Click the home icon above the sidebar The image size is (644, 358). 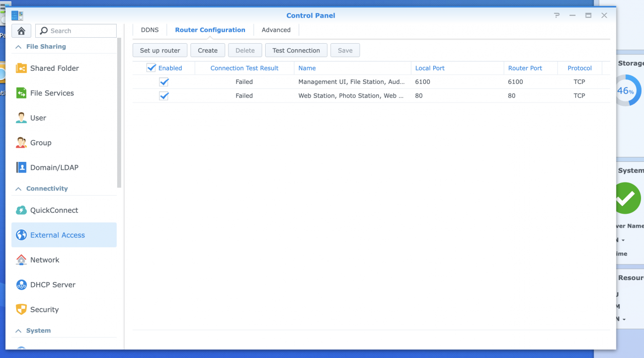[x=21, y=31]
